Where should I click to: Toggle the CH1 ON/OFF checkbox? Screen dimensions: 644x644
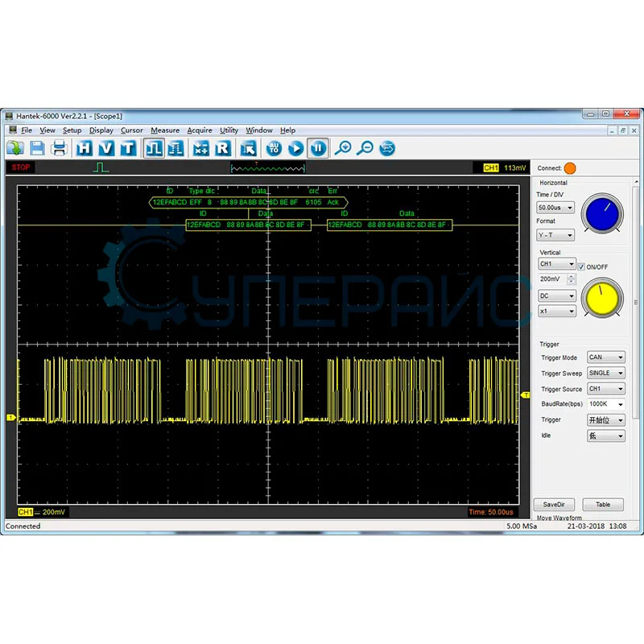[581, 266]
